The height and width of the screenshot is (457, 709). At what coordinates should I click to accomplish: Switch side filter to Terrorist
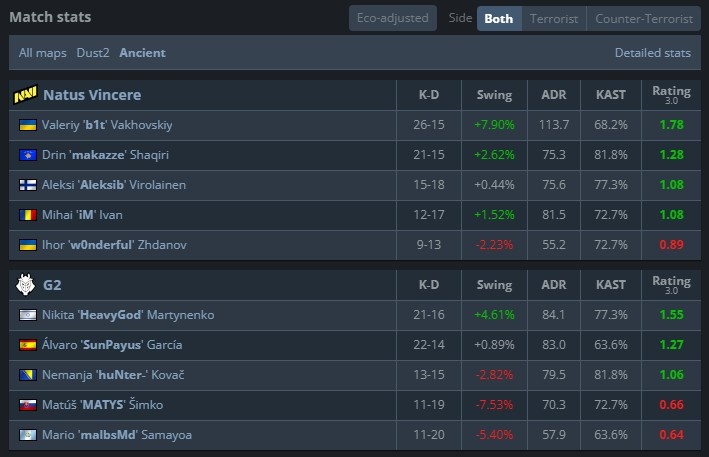(x=553, y=18)
